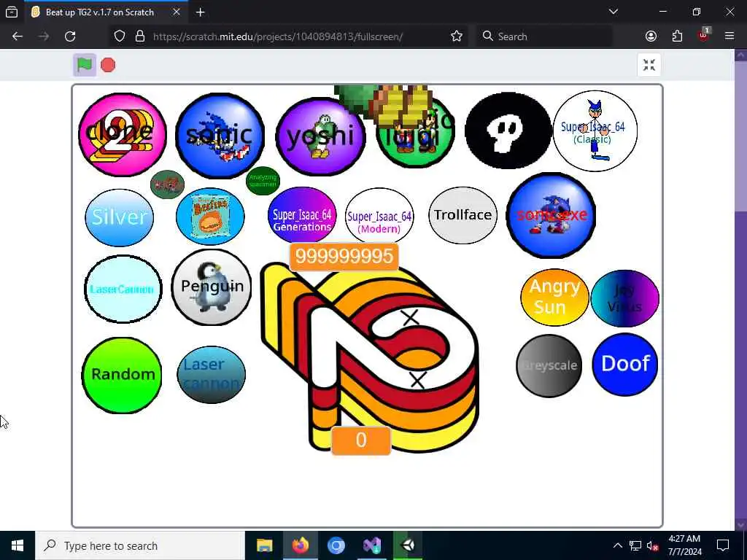
Task: Choose the Joy Virus bubble
Action: coord(624,298)
